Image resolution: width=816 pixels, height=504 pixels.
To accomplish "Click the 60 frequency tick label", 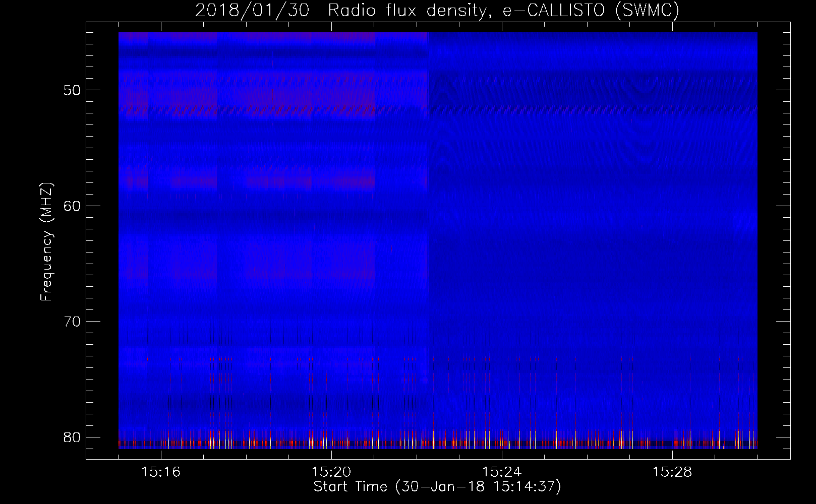I will 73,206.
